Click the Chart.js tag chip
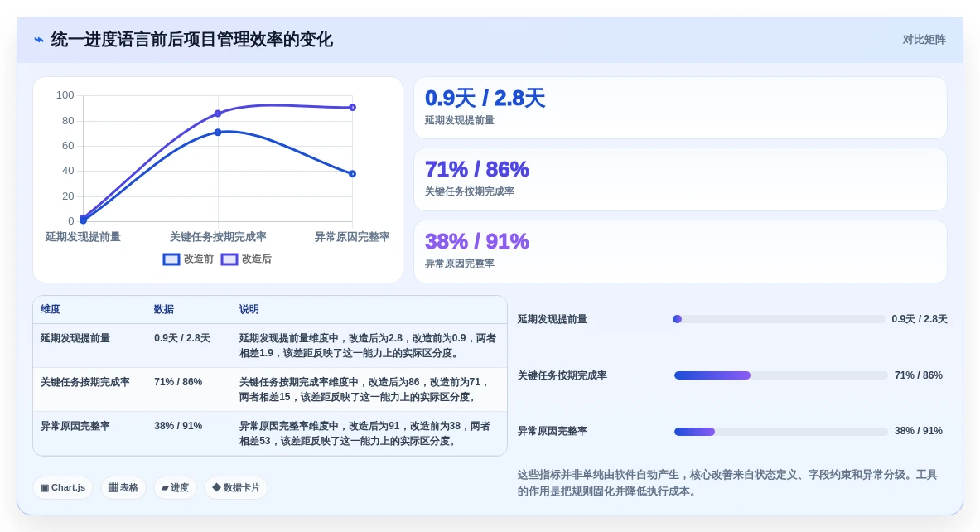This screenshot has width=980, height=532. point(63,487)
